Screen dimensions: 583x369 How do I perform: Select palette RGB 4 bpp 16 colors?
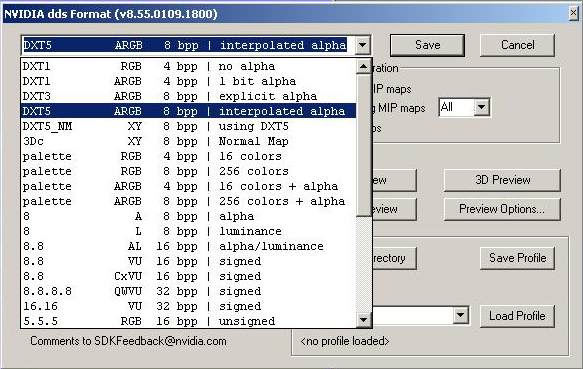pos(189,156)
